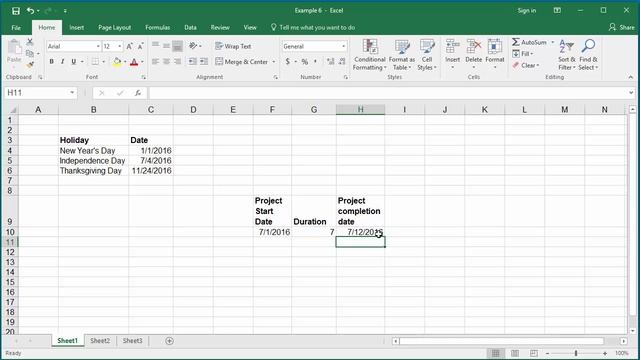The height and width of the screenshot is (360, 640).
Task: Toggle Top Align vertical alignment
Action: click(155, 45)
